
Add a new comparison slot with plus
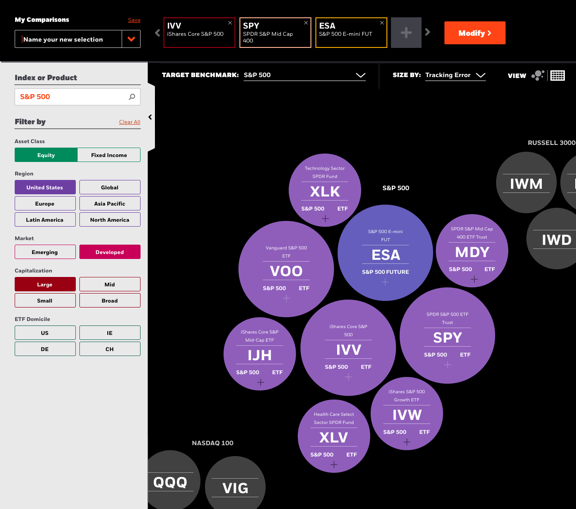(406, 33)
